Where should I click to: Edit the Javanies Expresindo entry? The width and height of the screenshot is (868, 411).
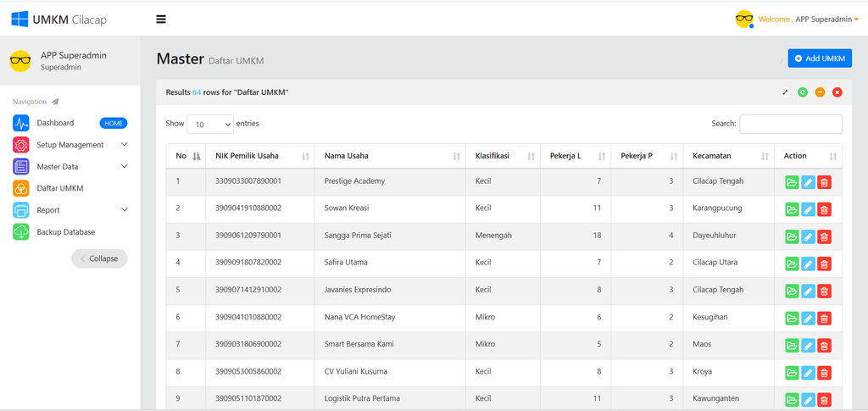808,291
